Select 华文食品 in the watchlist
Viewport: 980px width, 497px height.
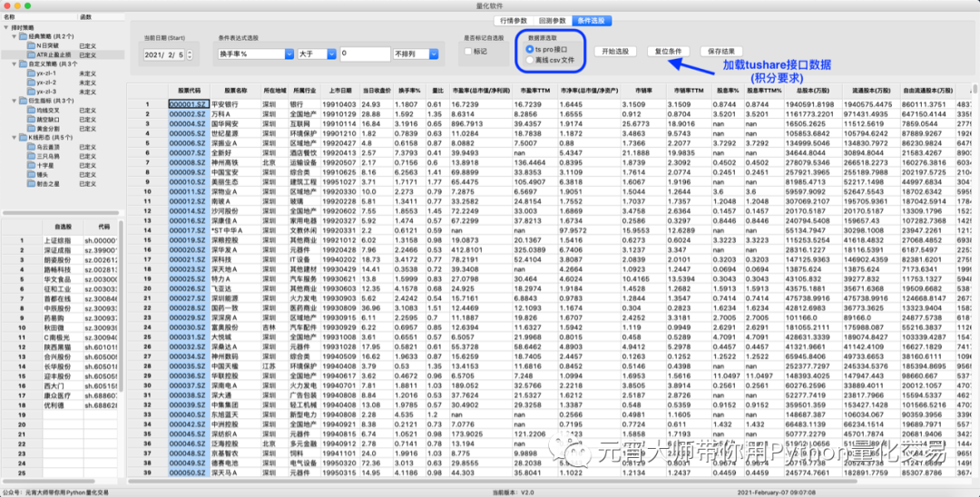tap(63, 279)
